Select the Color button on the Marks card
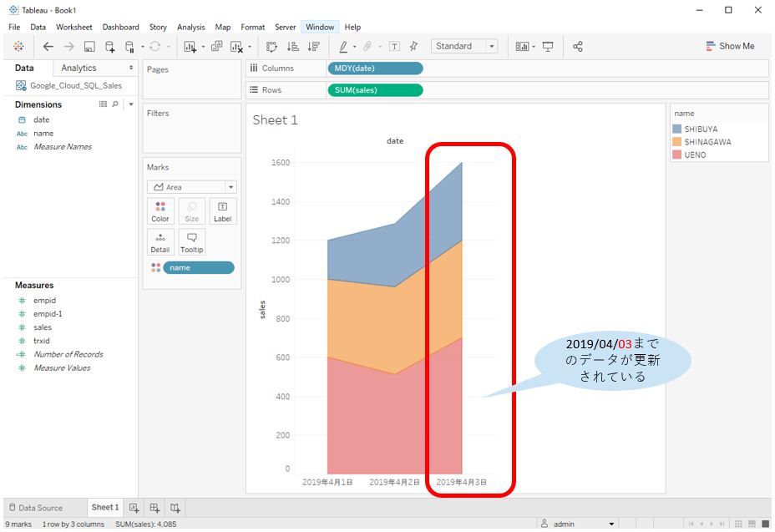This screenshot has height=532, width=775. click(160, 210)
